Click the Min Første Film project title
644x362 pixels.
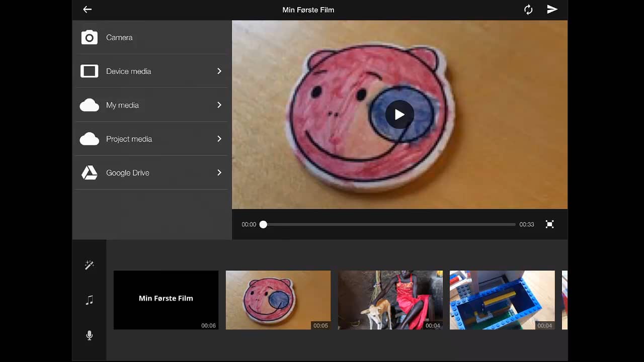click(x=308, y=10)
